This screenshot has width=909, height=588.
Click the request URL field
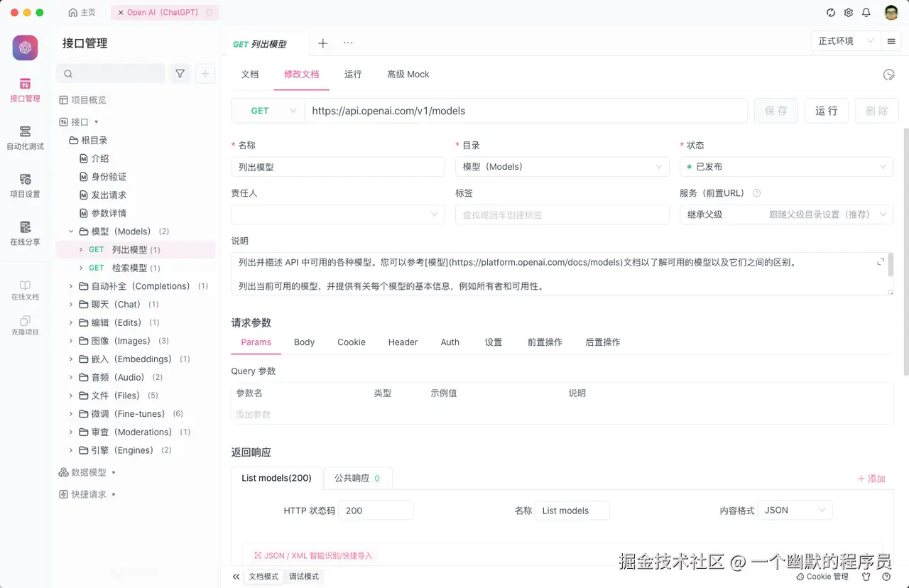(x=526, y=111)
